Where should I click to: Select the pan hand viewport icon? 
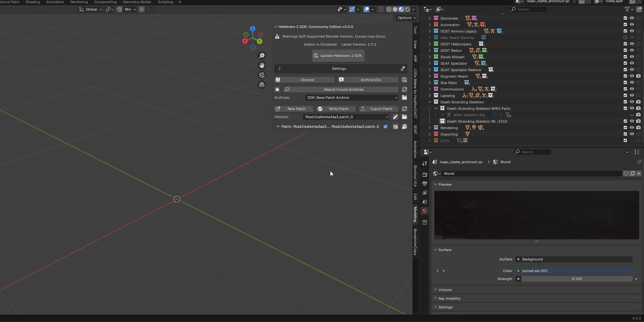[262, 65]
